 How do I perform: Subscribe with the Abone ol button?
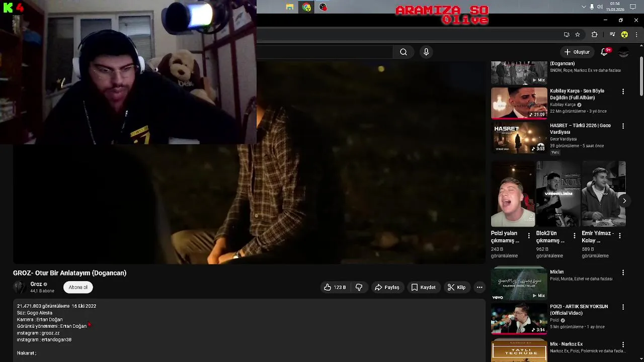coord(78,287)
